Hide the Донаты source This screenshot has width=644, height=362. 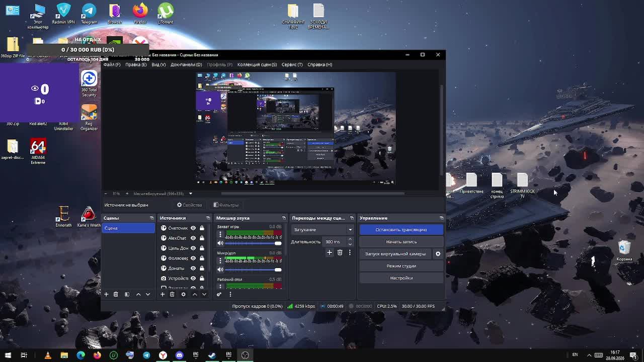tap(193, 268)
